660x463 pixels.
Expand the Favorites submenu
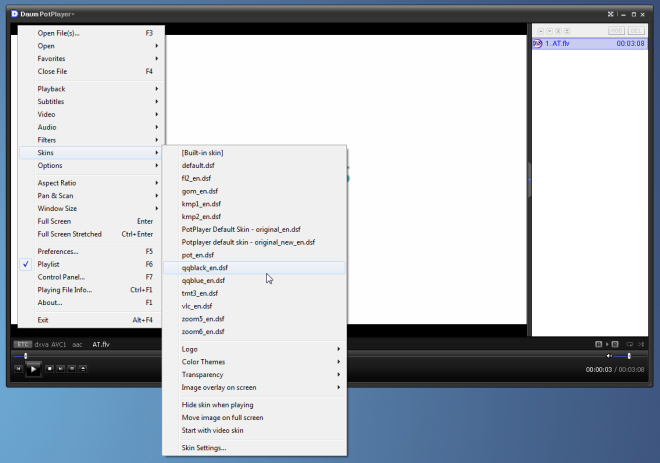(91, 59)
